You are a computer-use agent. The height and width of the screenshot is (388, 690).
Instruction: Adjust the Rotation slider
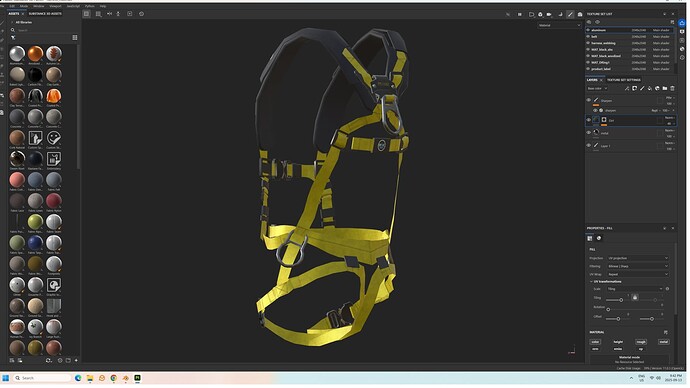[609, 310]
